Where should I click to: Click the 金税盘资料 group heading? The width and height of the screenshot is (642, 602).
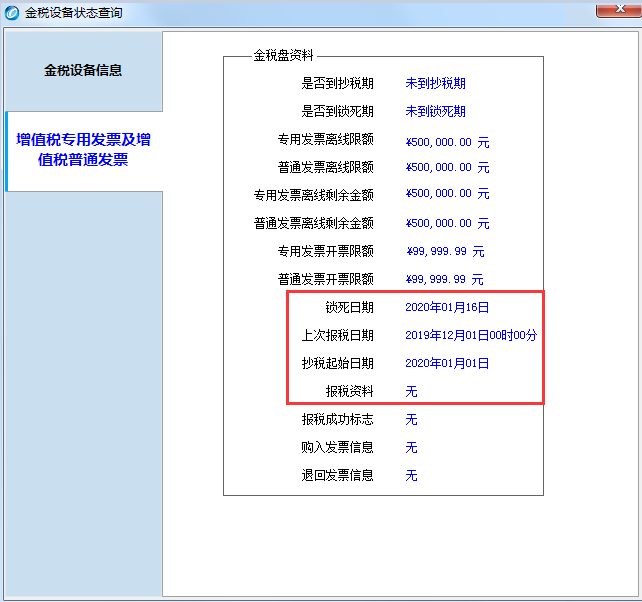pyautogui.click(x=283, y=55)
